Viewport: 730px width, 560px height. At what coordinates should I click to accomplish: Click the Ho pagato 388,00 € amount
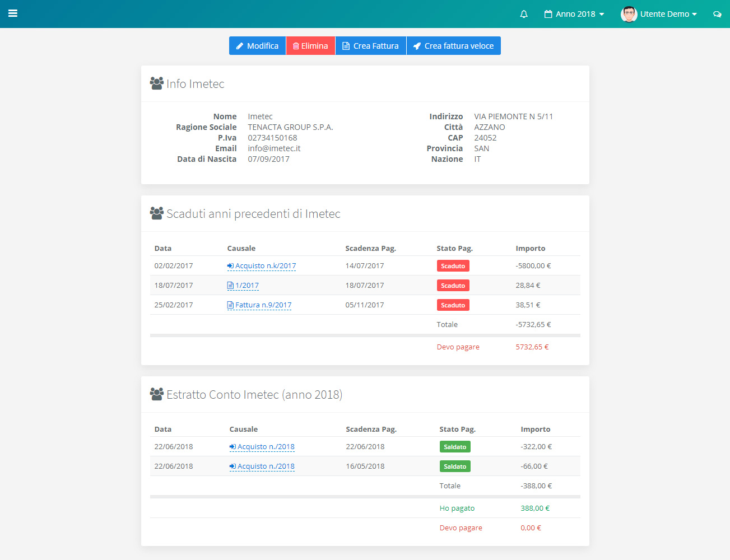tap(535, 508)
